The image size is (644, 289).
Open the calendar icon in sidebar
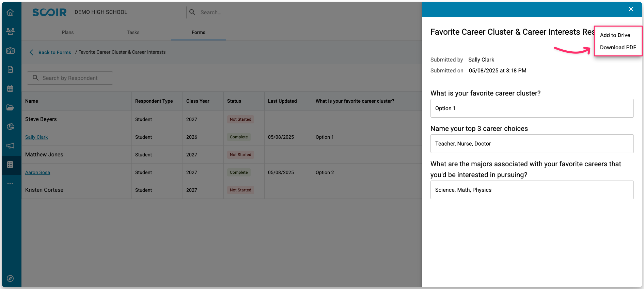click(x=10, y=89)
